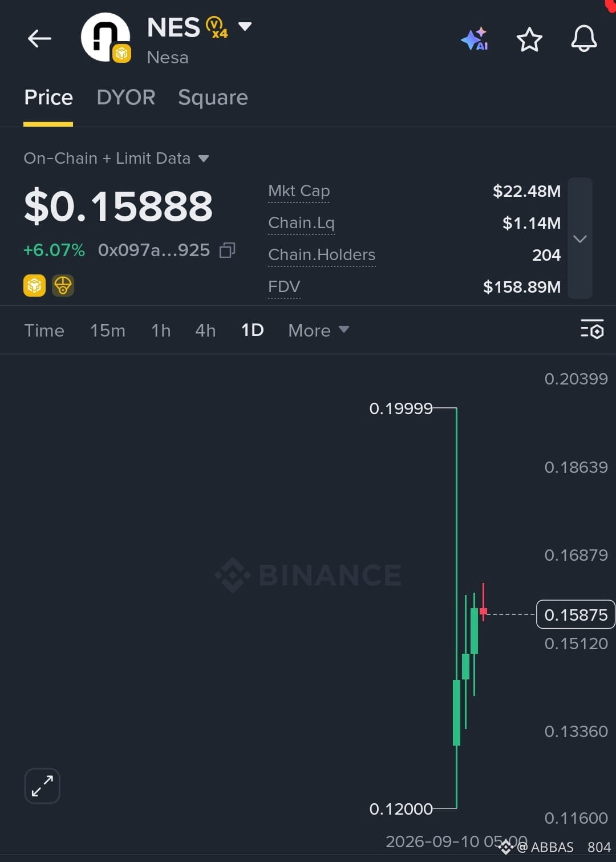Select the 15m chart interval

point(108,330)
